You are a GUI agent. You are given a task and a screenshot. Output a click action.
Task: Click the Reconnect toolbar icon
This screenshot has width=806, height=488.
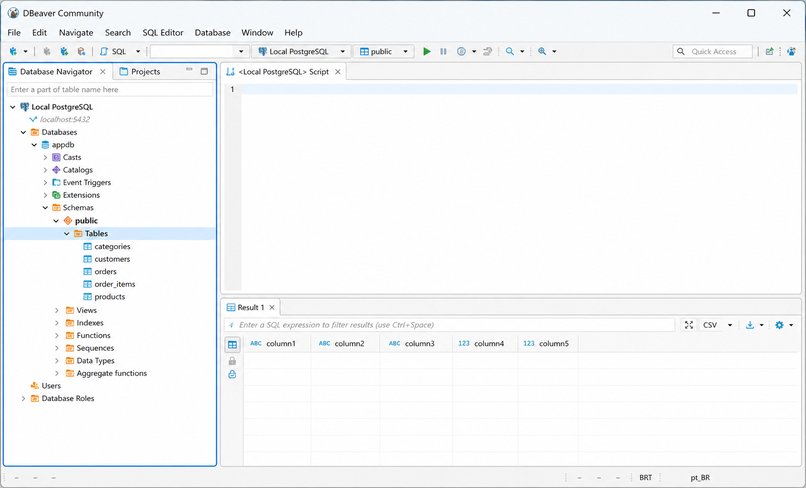tap(64, 51)
